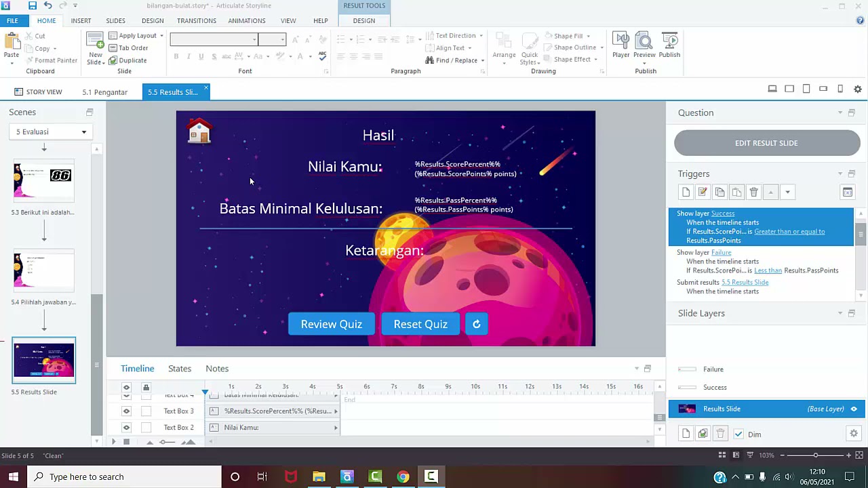Switch to the INSERT ribbon tab
Image resolution: width=868 pixels, height=488 pixels.
click(x=81, y=20)
